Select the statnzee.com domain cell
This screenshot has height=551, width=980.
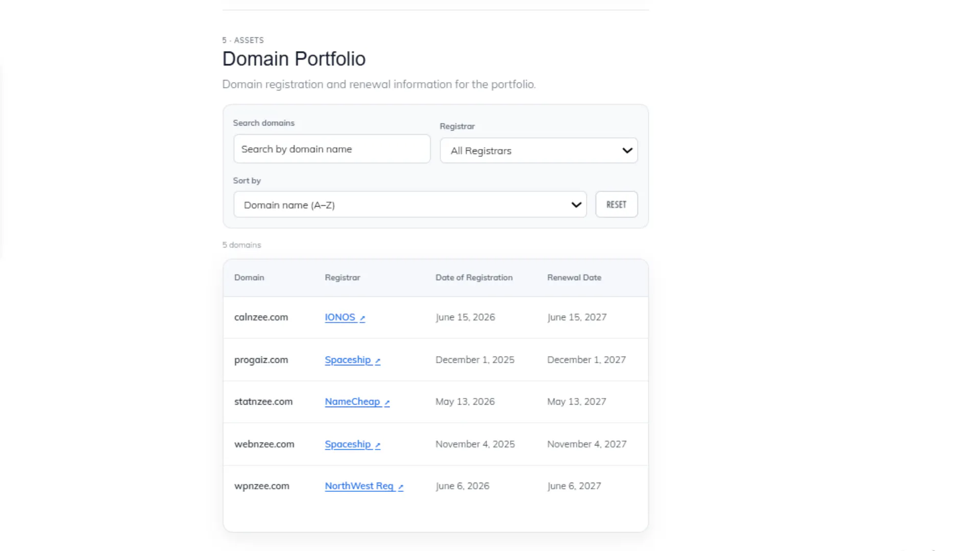click(x=263, y=402)
